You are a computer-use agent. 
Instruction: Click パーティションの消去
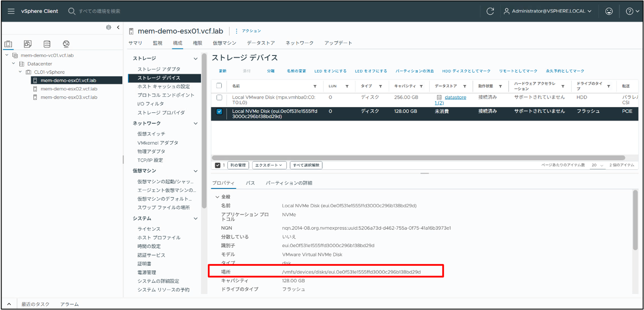pyautogui.click(x=415, y=71)
